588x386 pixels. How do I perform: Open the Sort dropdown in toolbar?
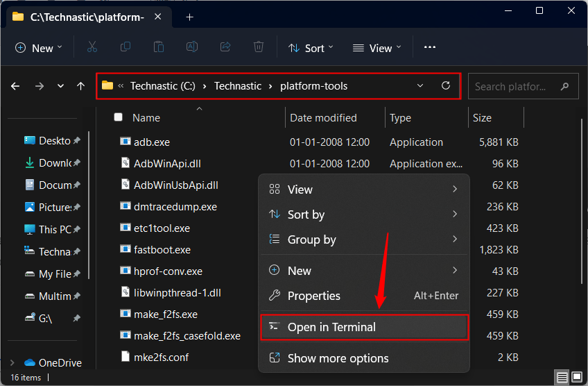pos(311,48)
